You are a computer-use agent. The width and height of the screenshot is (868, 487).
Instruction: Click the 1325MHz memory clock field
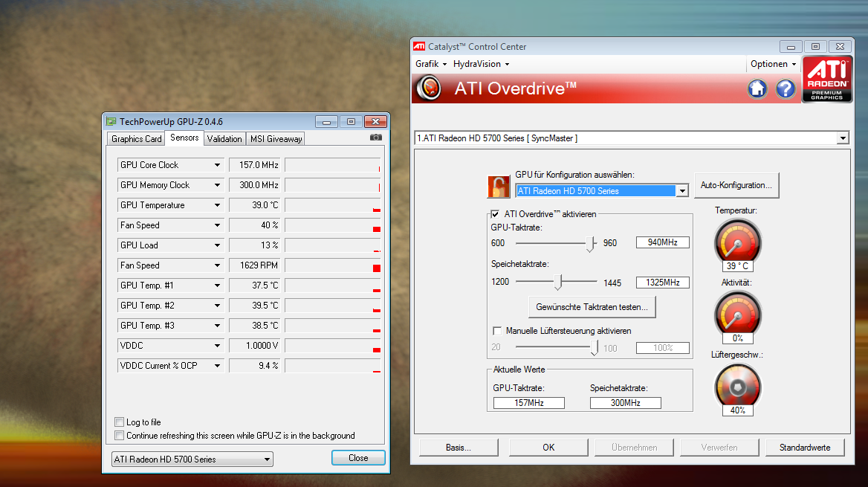pos(663,283)
